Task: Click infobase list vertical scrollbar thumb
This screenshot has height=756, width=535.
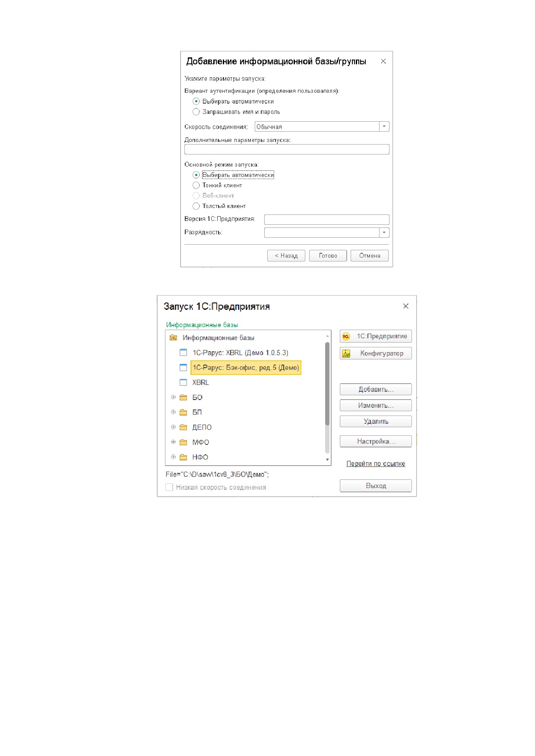Action: [327, 384]
